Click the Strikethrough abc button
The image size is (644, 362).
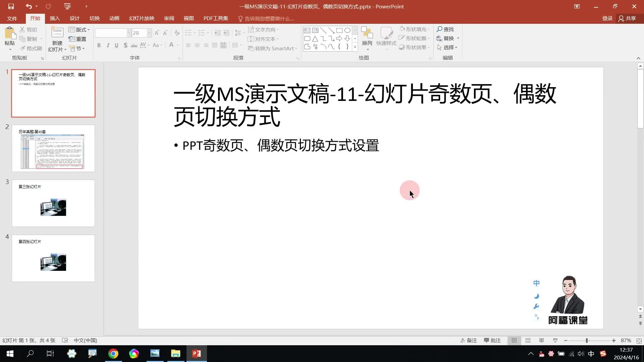[134, 45]
